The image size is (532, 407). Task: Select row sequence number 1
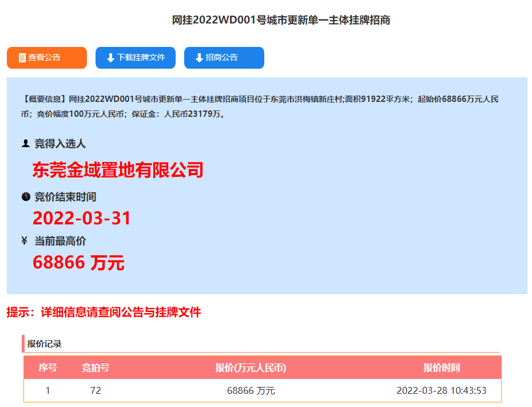click(48, 390)
